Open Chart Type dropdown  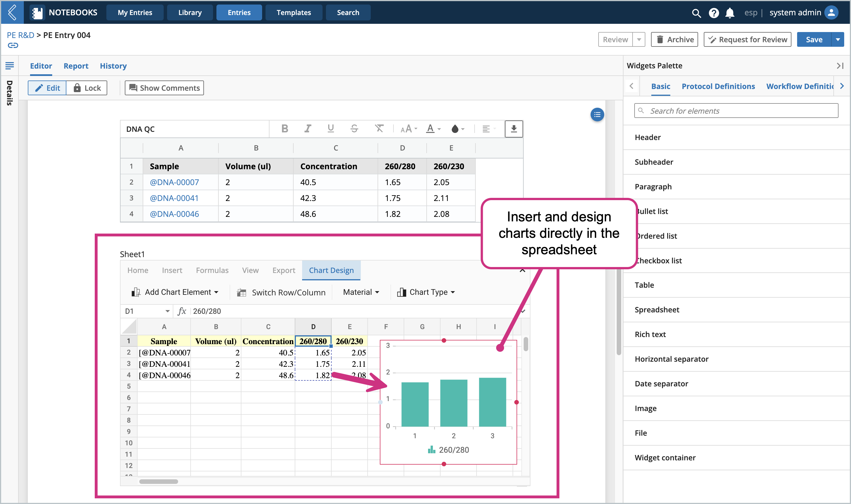click(426, 292)
